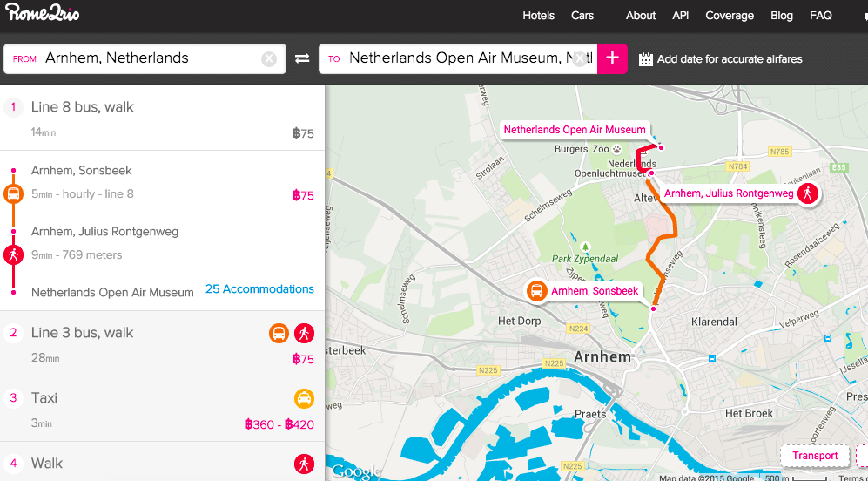Image resolution: width=868 pixels, height=481 pixels.
Task: Clear the TO field with X icon
Action: click(x=578, y=58)
